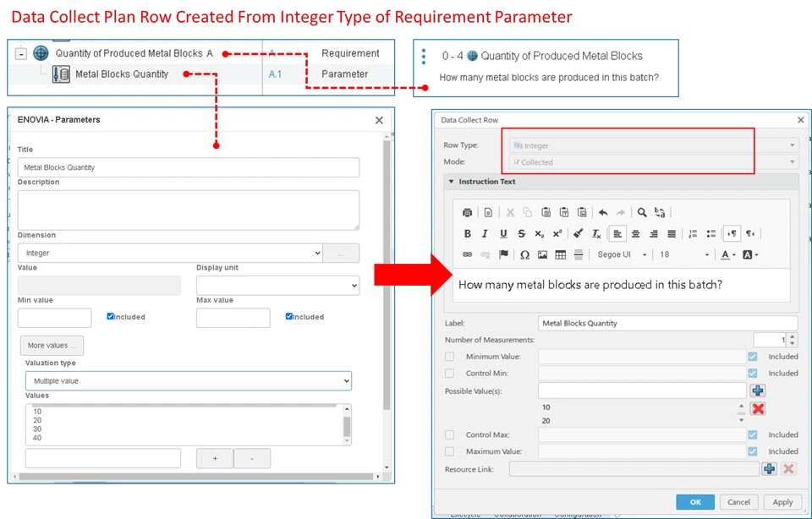Toggle Included checkbox for Control Max row
812x519 pixels.
point(753,434)
